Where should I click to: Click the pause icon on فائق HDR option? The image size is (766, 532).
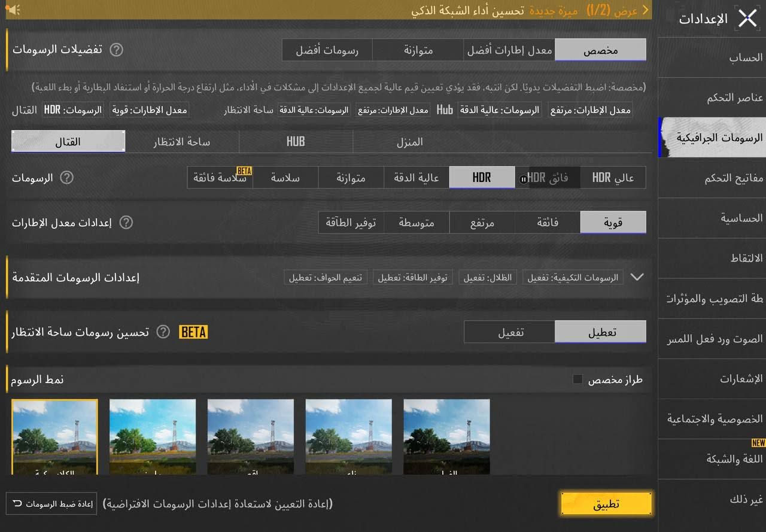click(x=524, y=178)
